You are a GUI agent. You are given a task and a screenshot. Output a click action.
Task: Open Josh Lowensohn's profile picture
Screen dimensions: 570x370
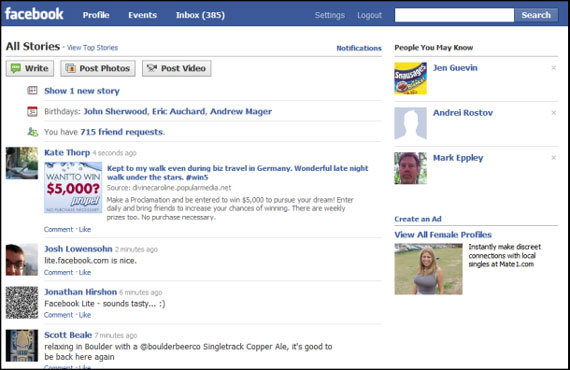click(x=22, y=260)
